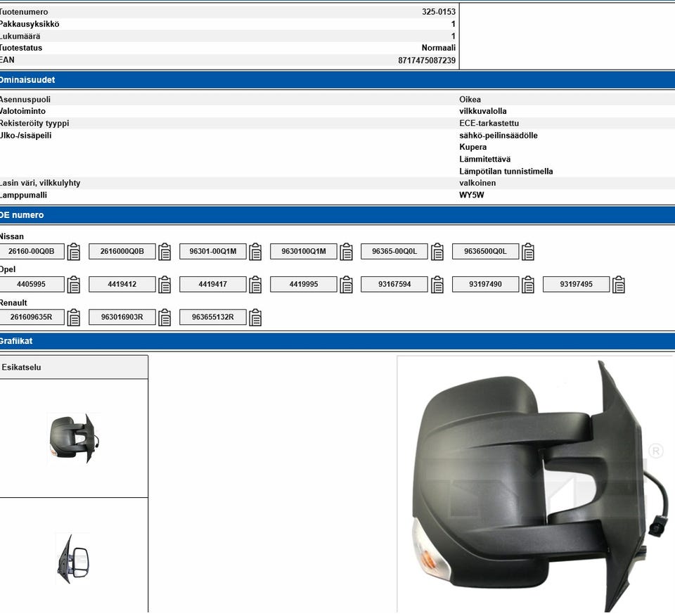Copy Opel number 4419995 with clipboard icon

click(346, 285)
